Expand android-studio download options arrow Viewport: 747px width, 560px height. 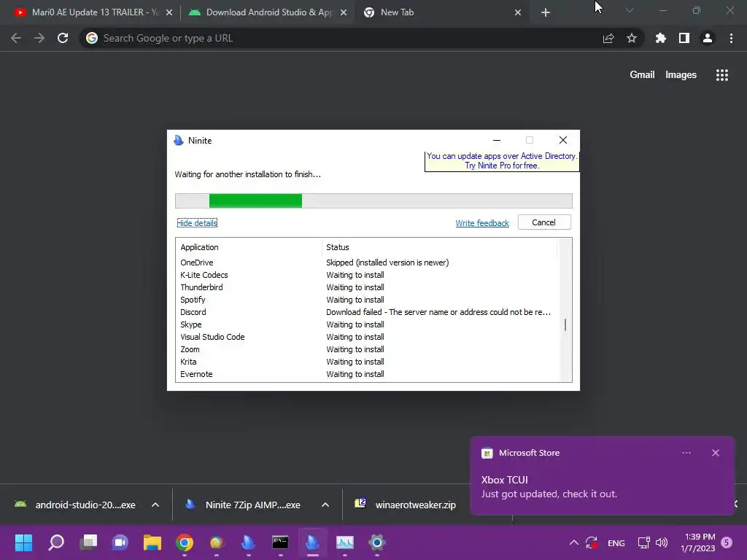pyautogui.click(x=155, y=505)
